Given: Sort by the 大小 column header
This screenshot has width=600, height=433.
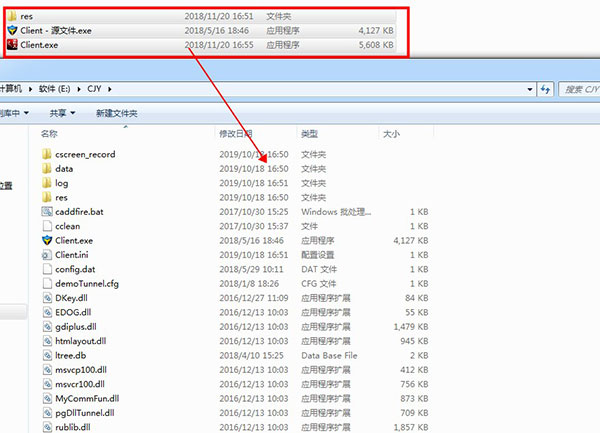Looking at the screenshot, I should coord(391,134).
